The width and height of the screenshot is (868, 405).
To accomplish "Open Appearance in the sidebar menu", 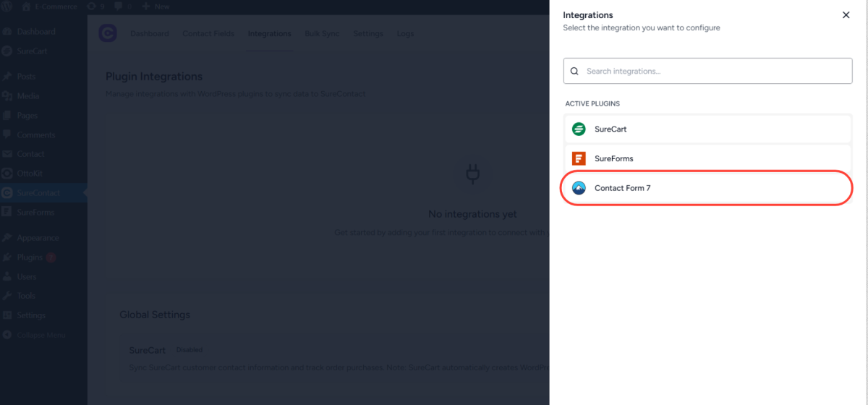I will [x=38, y=238].
